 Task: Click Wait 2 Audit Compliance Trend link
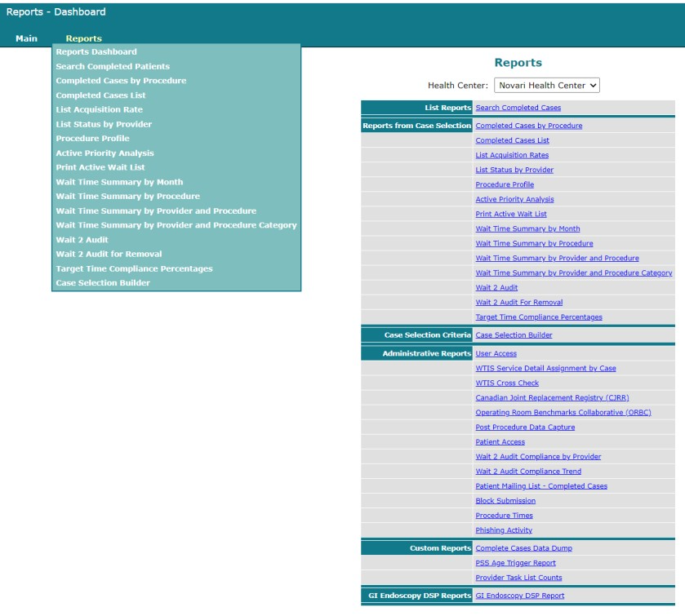click(x=528, y=472)
